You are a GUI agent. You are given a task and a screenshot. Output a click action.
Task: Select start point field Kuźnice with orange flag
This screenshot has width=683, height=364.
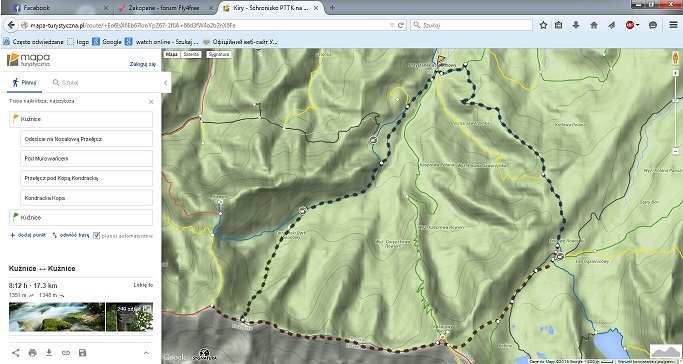point(81,119)
